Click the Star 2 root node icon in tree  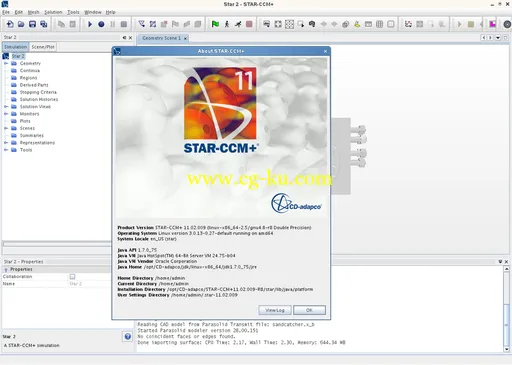(6, 56)
